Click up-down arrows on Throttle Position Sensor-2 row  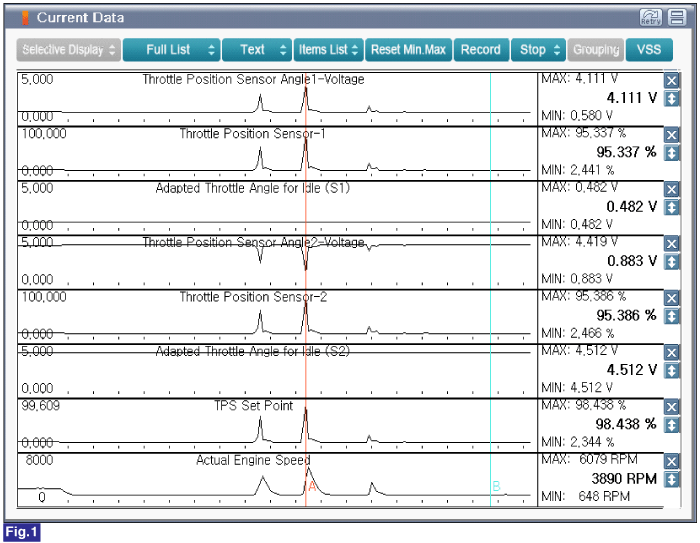pos(671,317)
